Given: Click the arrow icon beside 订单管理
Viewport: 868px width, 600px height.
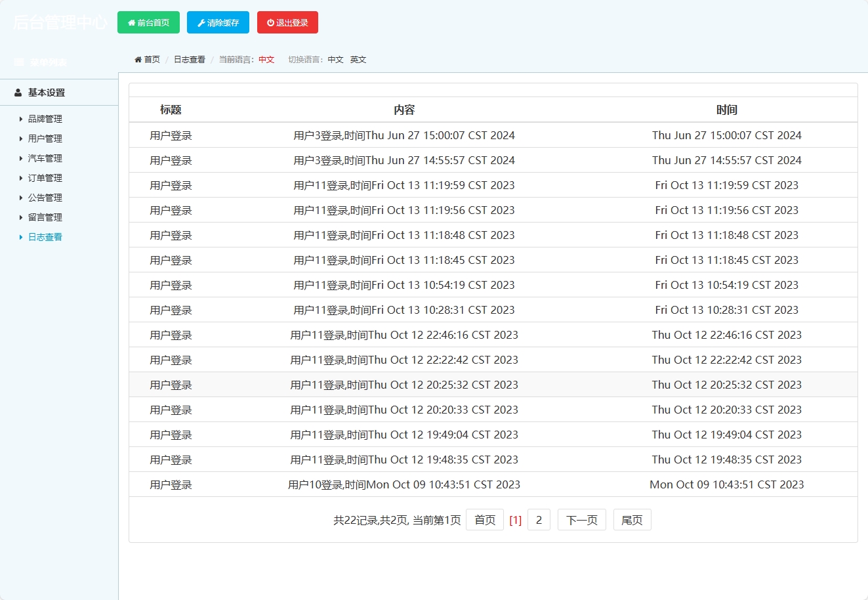Looking at the screenshot, I should (x=20, y=178).
